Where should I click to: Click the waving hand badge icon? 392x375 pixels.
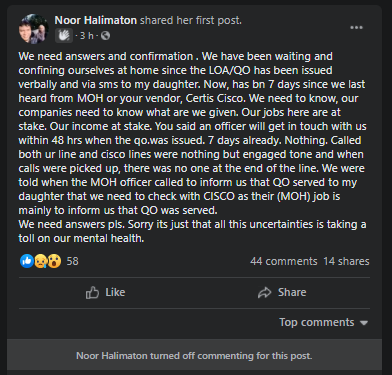tap(64, 35)
